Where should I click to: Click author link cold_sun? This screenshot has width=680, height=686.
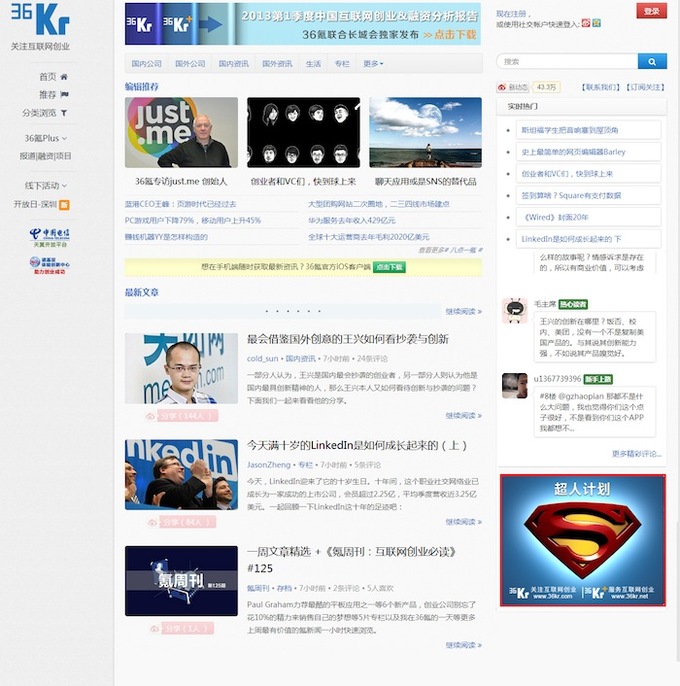click(263, 359)
